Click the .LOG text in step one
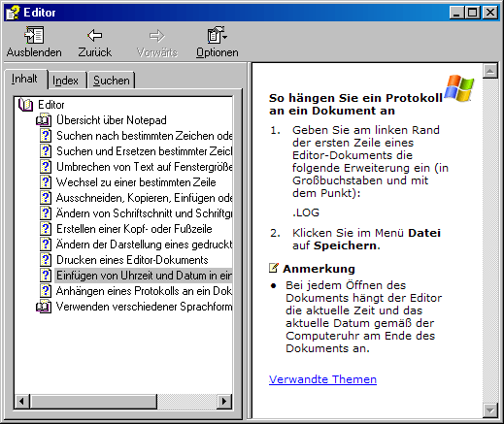The height and width of the screenshot is (424, 504). [306, 212]
